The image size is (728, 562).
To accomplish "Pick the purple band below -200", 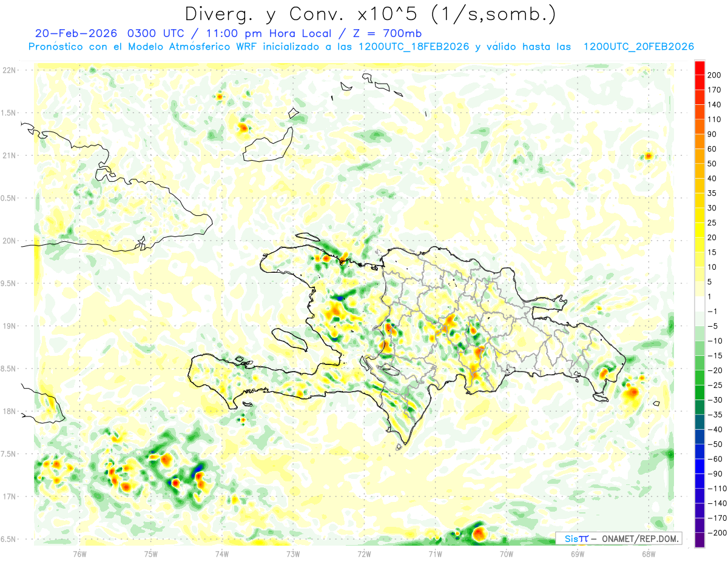I will tap(700, 540).
